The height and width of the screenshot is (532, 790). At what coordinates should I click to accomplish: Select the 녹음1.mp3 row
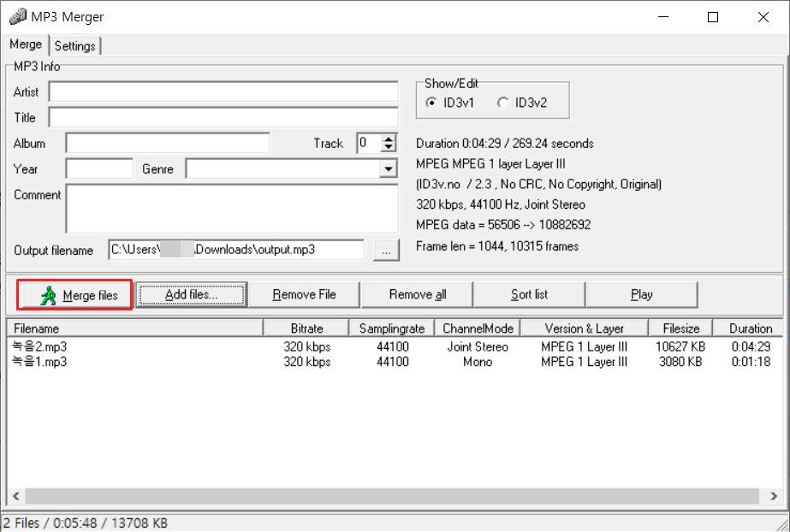[395, 362]
